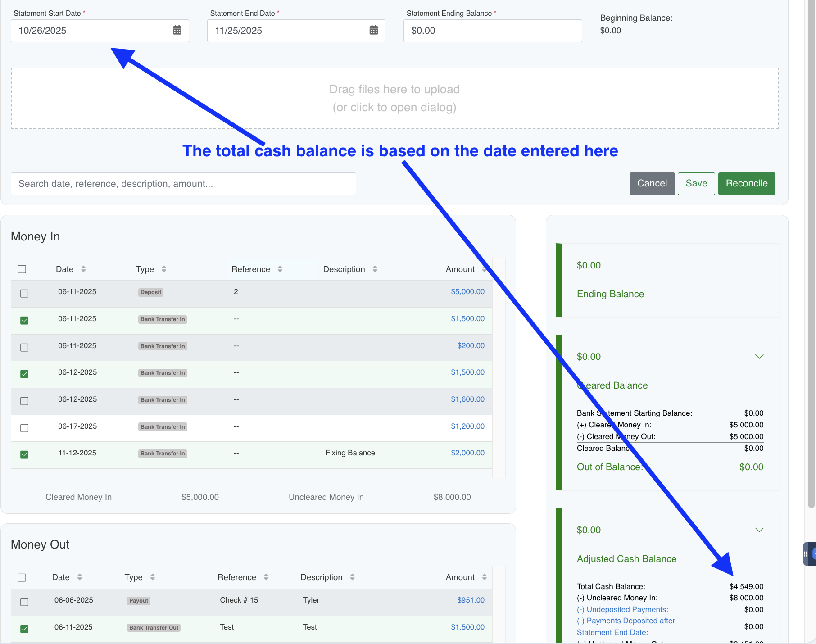Tick the Check # 15 Payout checkbox
This screenshot has height=644, width=816.
pyautogui.click(x=24, y=602)
